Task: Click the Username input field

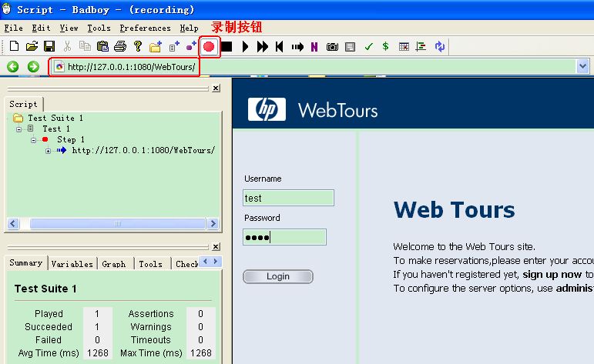Action: click(288, 198)
